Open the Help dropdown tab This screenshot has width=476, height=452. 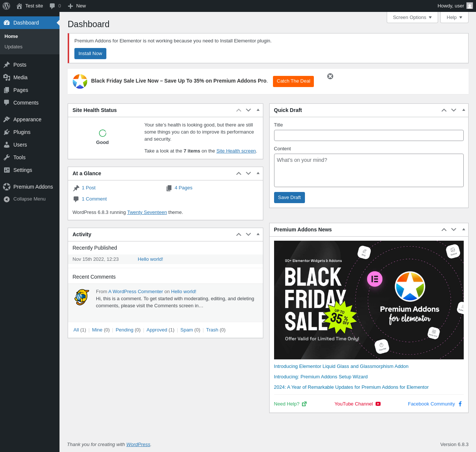[454, 17]
